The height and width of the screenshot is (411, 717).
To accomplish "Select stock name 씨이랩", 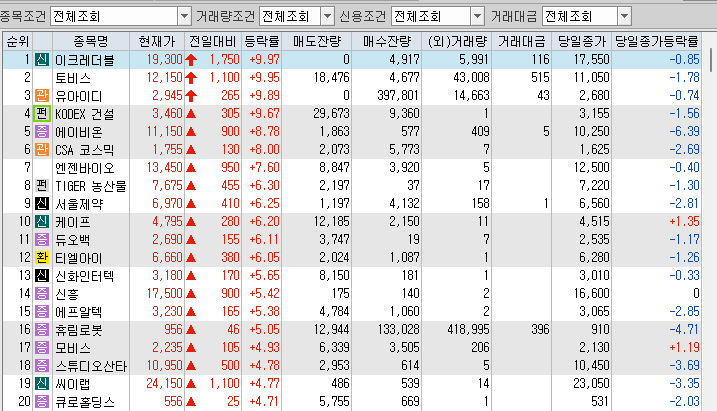I will 73,384.
